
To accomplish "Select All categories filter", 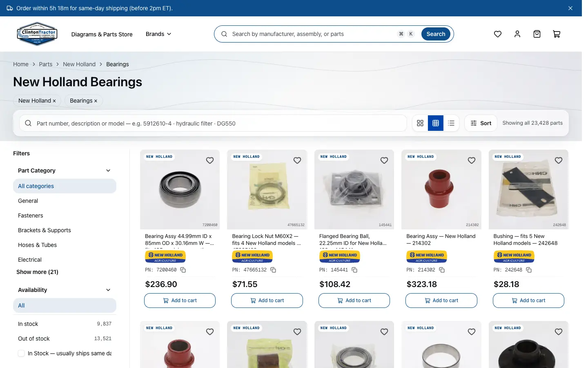I will point(65,186).
